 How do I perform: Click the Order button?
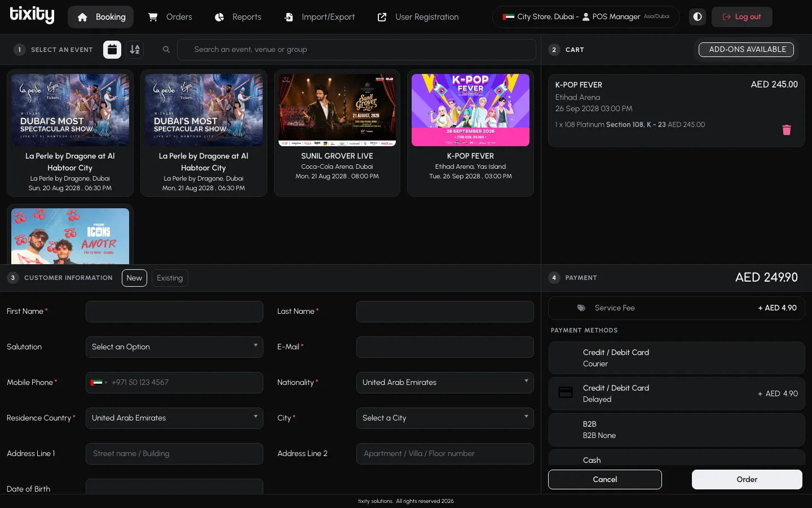click(747, 480)
